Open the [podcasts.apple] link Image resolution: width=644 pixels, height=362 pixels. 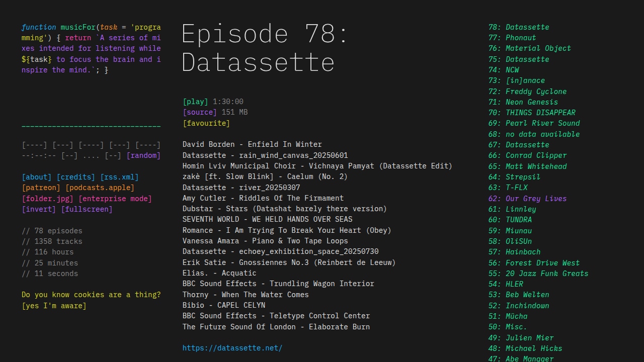coord(100,188)
